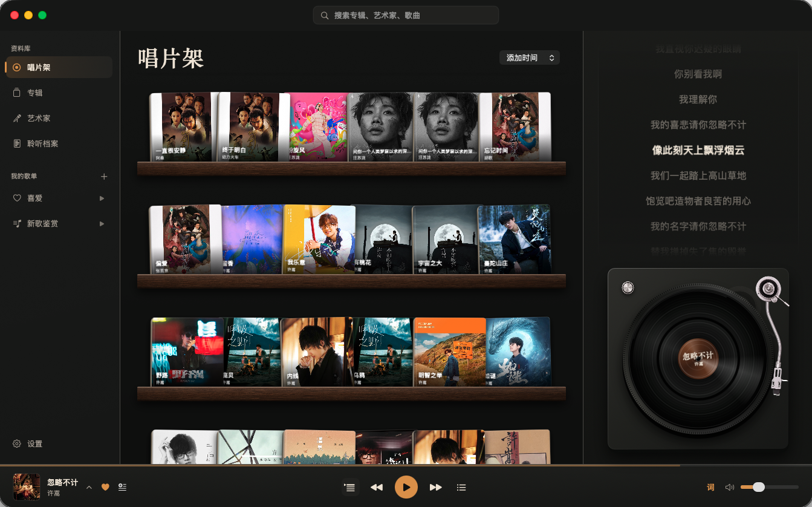Screen dimensions: 812x507
Task: Open the pink album by 汪苏泷
Action: coord(316,127)
